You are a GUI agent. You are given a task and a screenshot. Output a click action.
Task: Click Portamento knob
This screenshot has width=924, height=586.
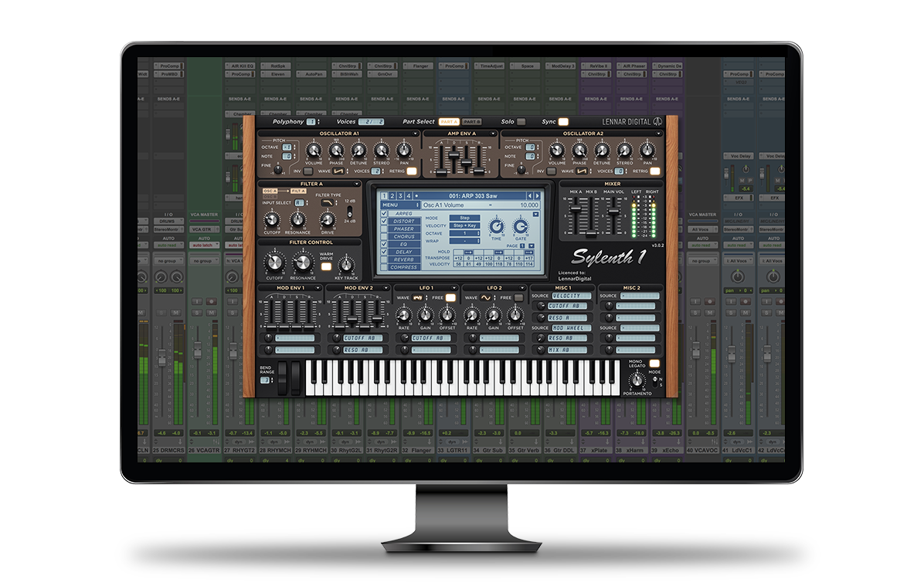[637, 381]
